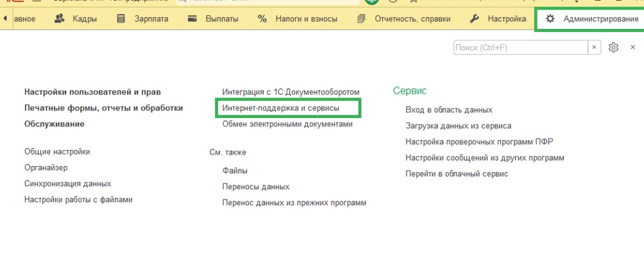Click the calculator icon for Зарплата
This screenshot has width=644, height=263.
point(121,19)
